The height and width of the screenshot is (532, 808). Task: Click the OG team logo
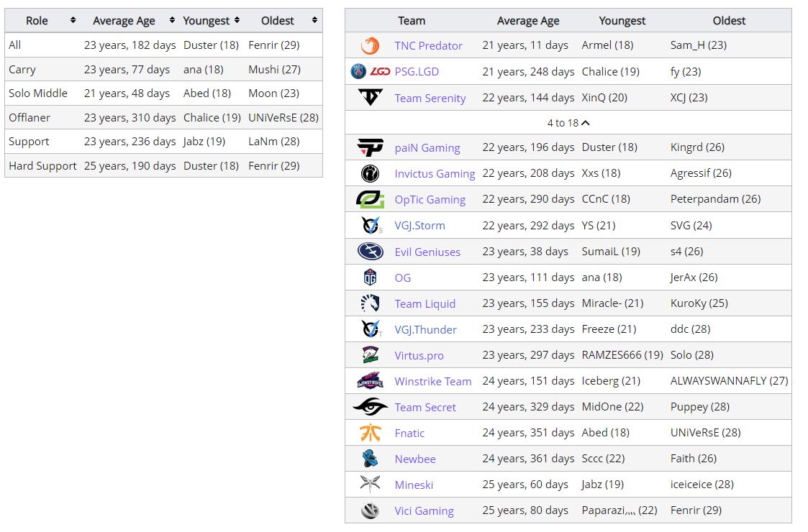370,278
